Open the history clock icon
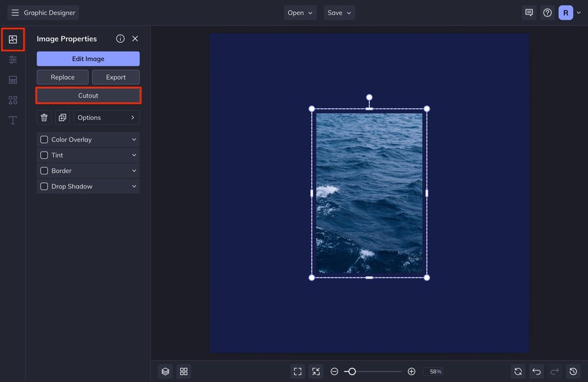 (574, 371)
